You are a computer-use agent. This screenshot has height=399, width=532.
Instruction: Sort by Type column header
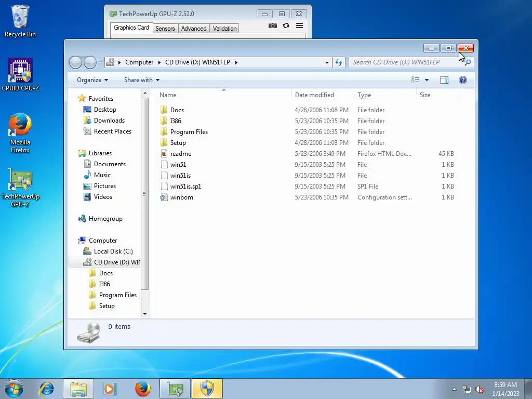click(x=385, y=95)
